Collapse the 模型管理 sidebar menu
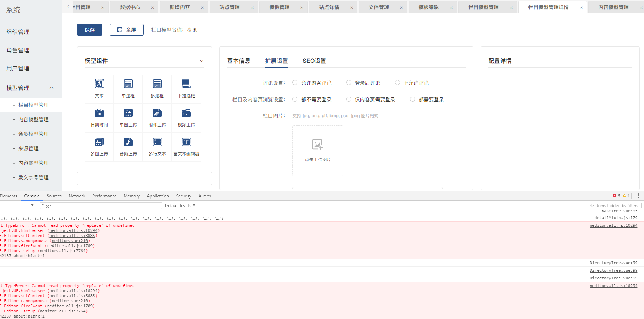Viewport: 644px width, 319px height. (x=52, y=88)
